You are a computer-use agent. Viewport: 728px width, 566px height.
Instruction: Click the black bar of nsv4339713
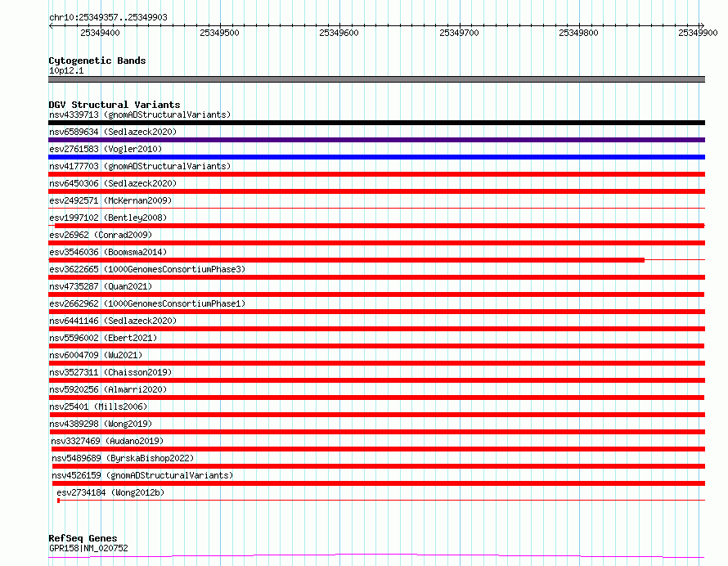[376, 123]
